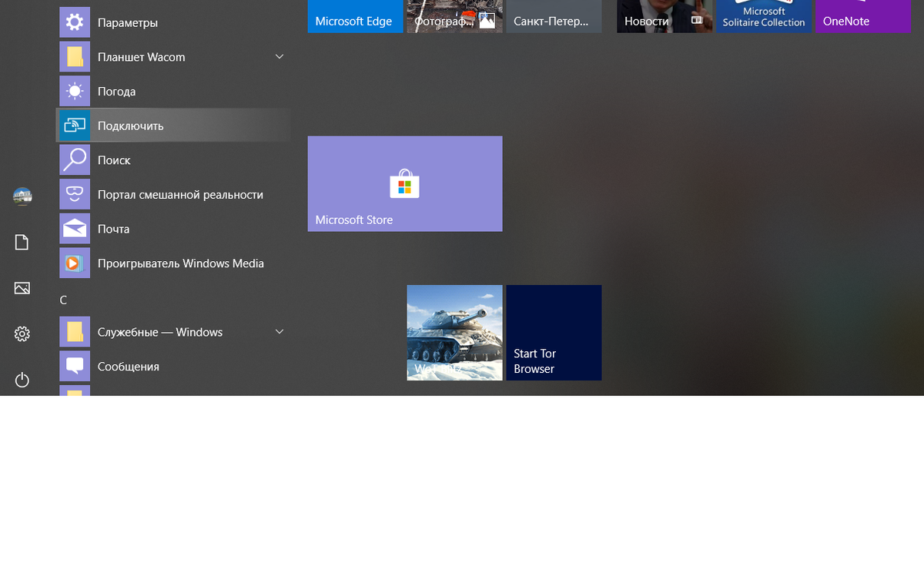Click the Подключить connect icon

(x=75, y=126)
